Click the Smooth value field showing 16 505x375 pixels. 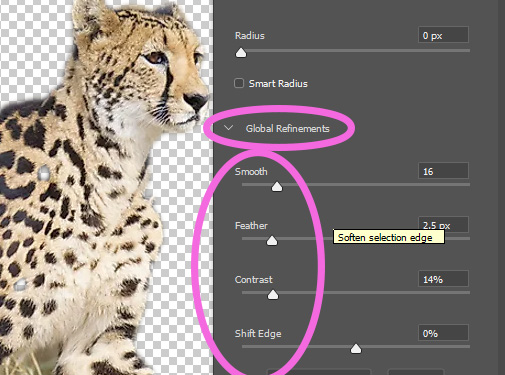point(443,171)
